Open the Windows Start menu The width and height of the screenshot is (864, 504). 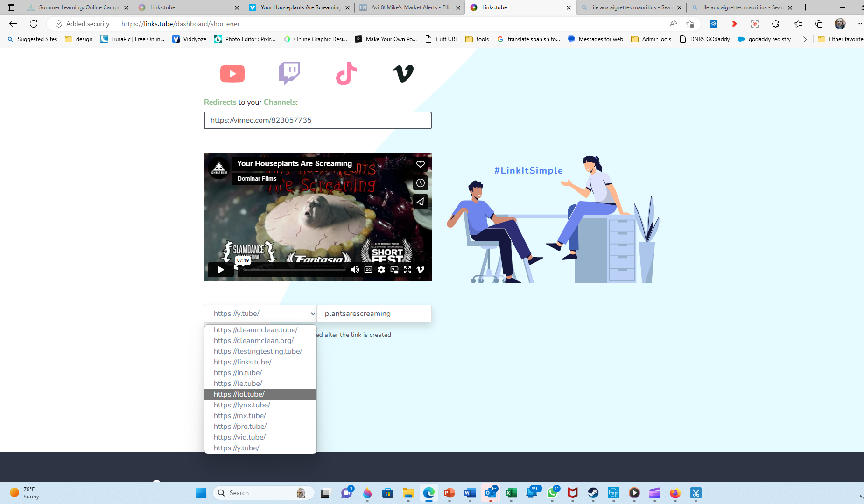[201, 493]
